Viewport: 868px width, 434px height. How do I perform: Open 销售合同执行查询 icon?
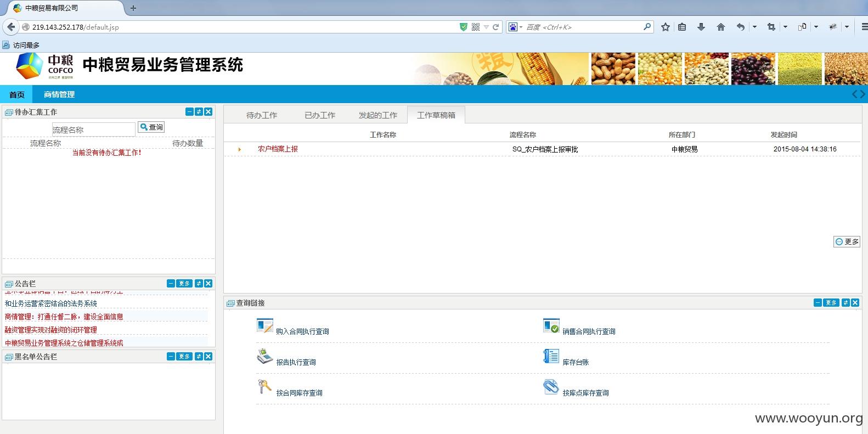click(x=551, y=326)
